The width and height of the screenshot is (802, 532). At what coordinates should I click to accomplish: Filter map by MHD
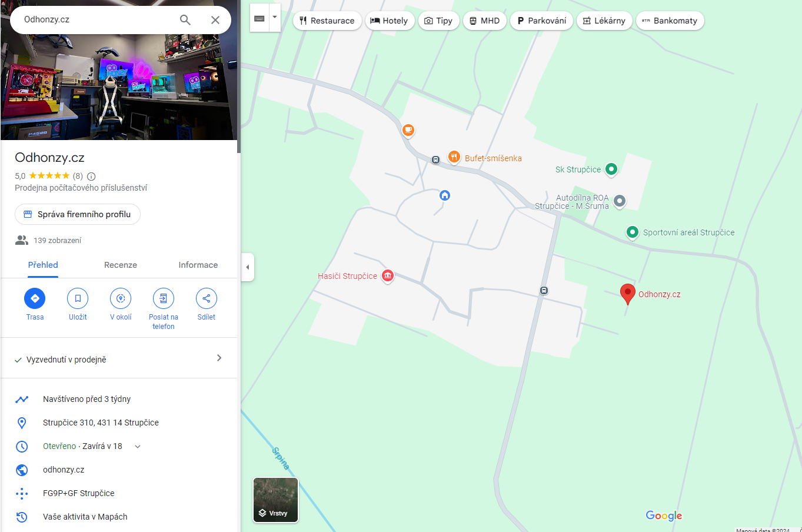pyautogui.click(x=485, y=21)
